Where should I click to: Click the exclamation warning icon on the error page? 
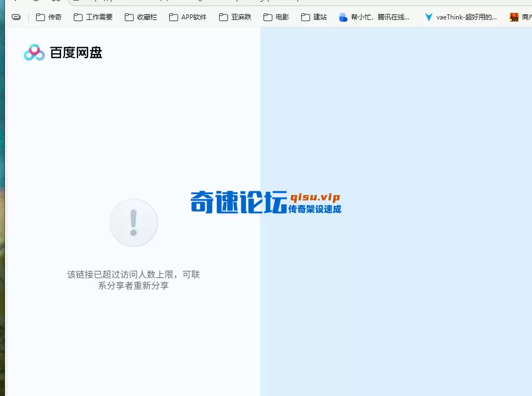pyautogui.click(x=134, y=222)
